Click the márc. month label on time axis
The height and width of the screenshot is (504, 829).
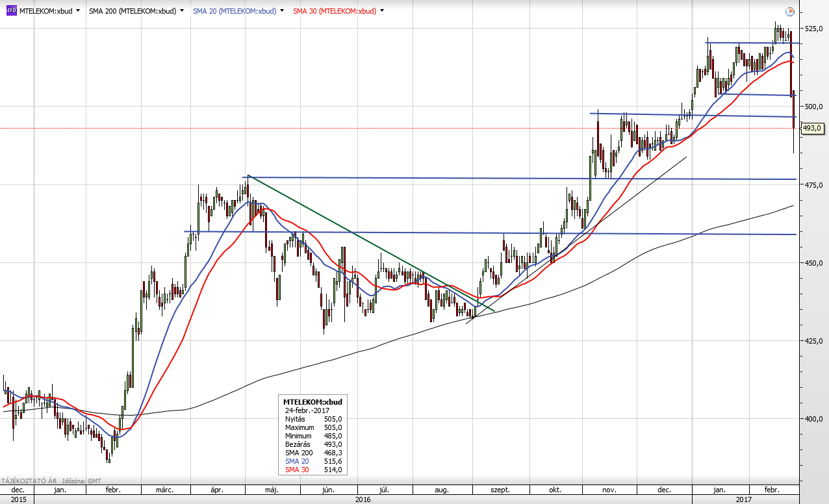click(x=166, y=490)
